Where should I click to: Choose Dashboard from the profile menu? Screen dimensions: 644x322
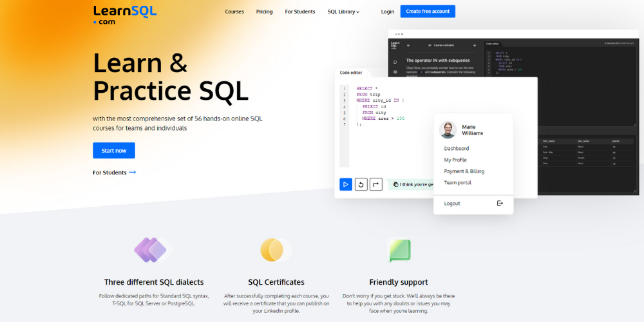(457, 148)
